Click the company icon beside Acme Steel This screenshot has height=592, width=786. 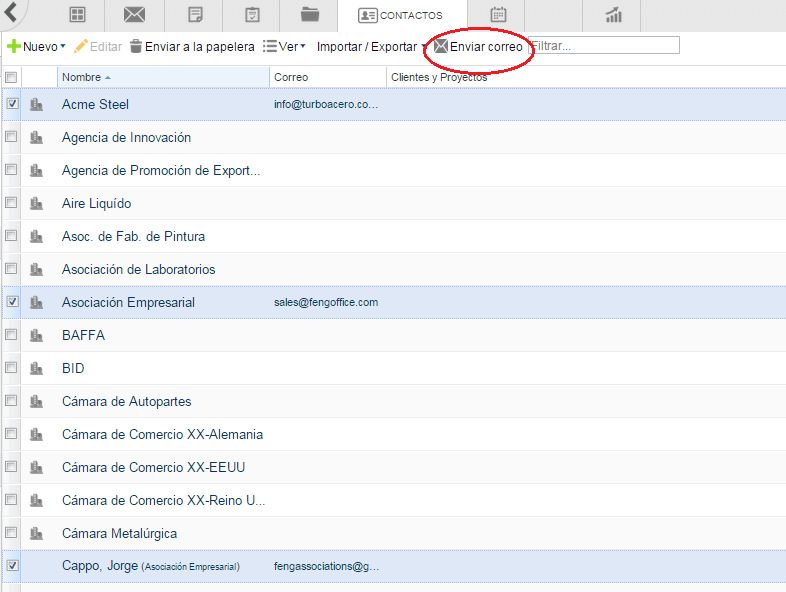click(x=37, y=104)
